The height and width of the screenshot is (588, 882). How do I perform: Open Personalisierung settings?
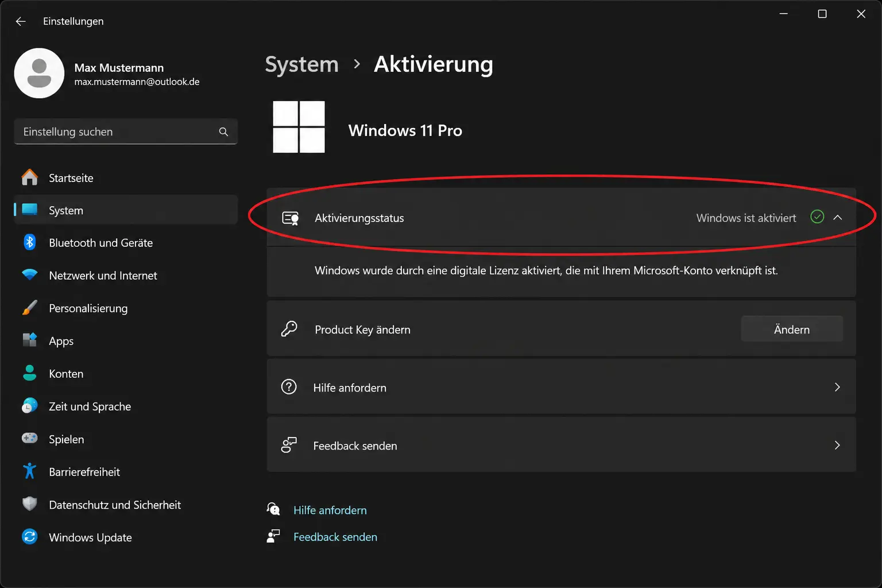[x=126, y=308]
